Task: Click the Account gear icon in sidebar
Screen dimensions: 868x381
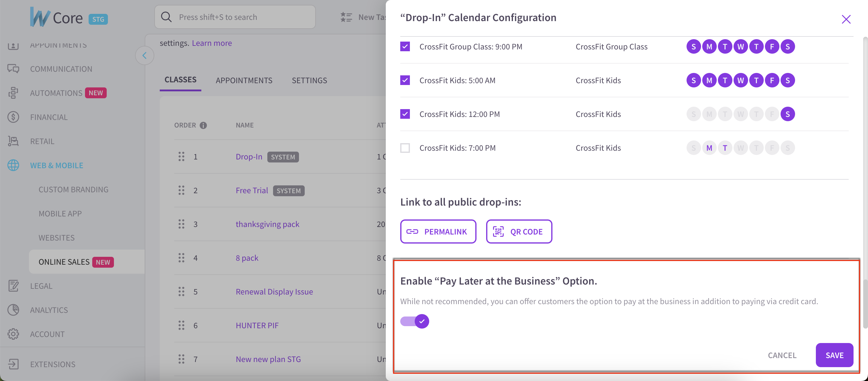Action: point(13,334)
